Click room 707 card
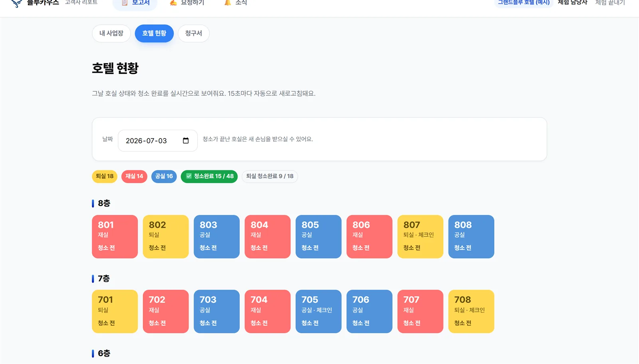Image resolution: width=639 pixels, height=364 pixels. [x=421, y=311]
